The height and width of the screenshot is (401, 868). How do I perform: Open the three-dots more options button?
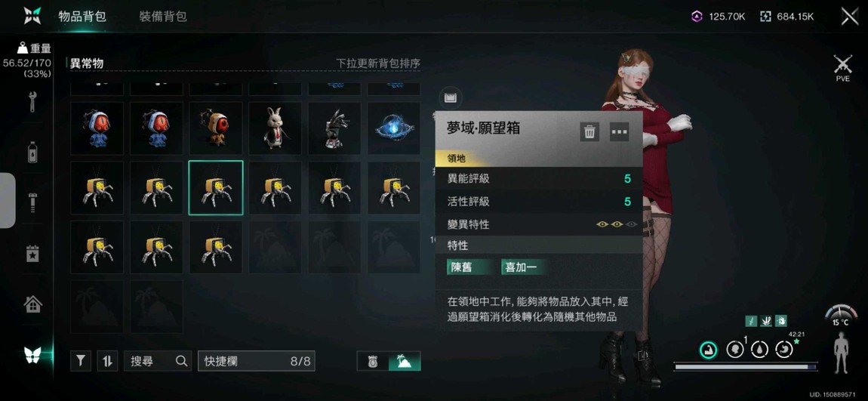click(619, 132)
